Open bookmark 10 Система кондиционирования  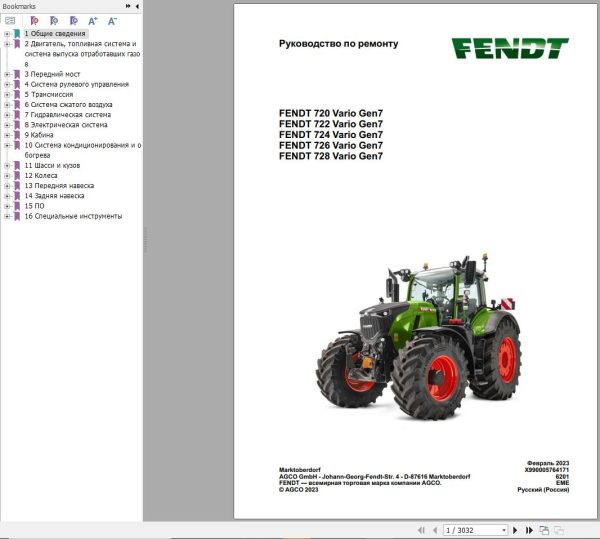pyautogui.click(x=83, y=150)
